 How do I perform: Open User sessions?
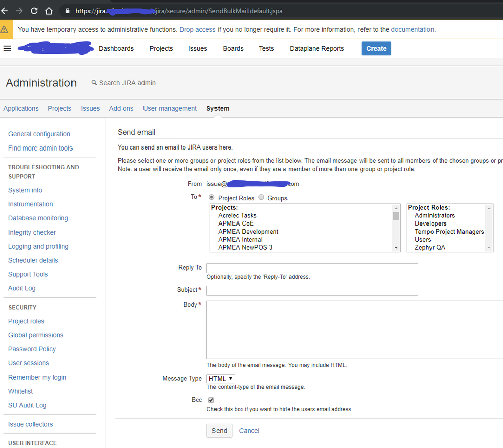29,363
